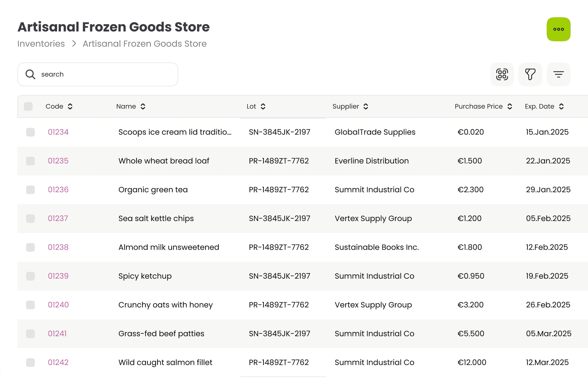Screen dimensions: 588x378
Task: Open the Inventories breadcrumb link
Action: [x=41, y=44]
